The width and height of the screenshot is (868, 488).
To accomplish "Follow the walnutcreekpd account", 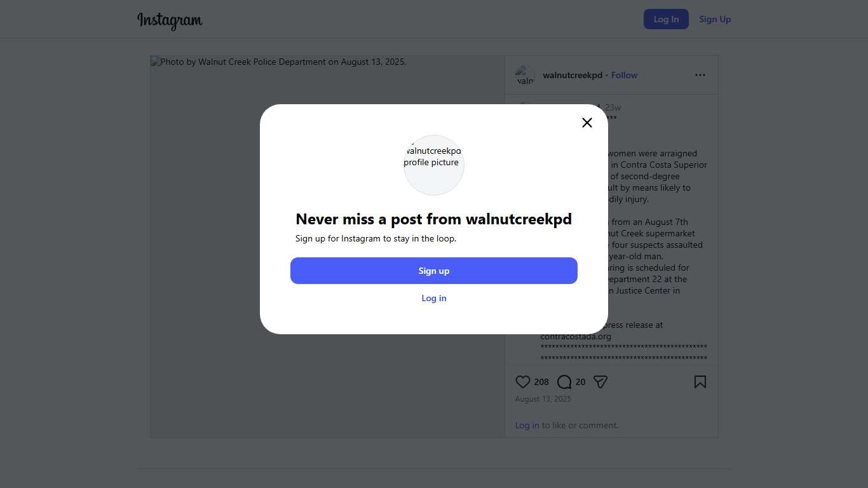I will (x=624, y=75).
